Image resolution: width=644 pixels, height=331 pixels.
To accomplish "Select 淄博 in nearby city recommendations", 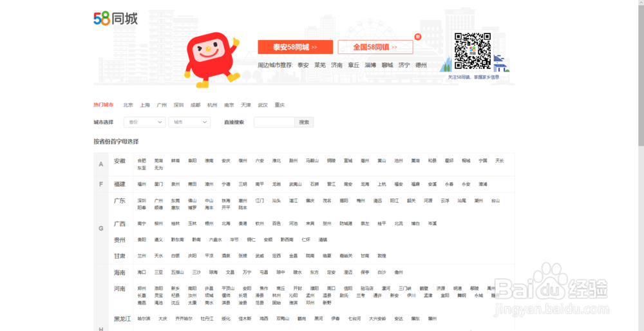I will pos(370,65).
